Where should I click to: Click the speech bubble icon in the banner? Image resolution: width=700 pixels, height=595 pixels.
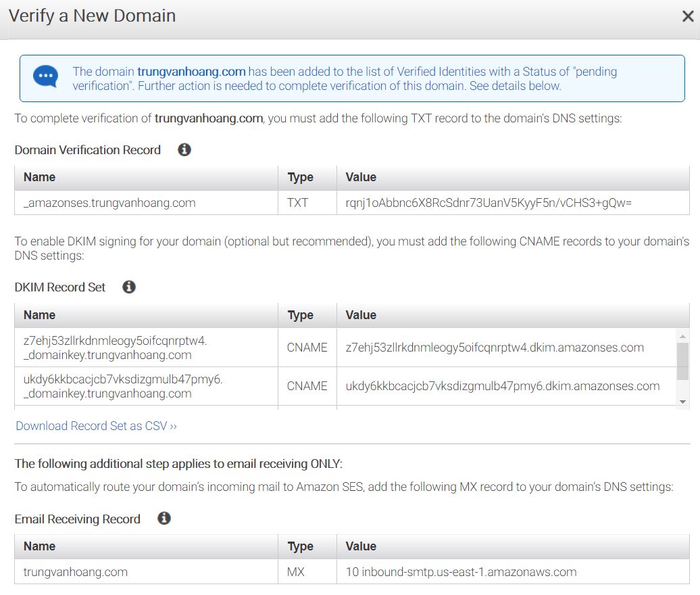point(46,77)
